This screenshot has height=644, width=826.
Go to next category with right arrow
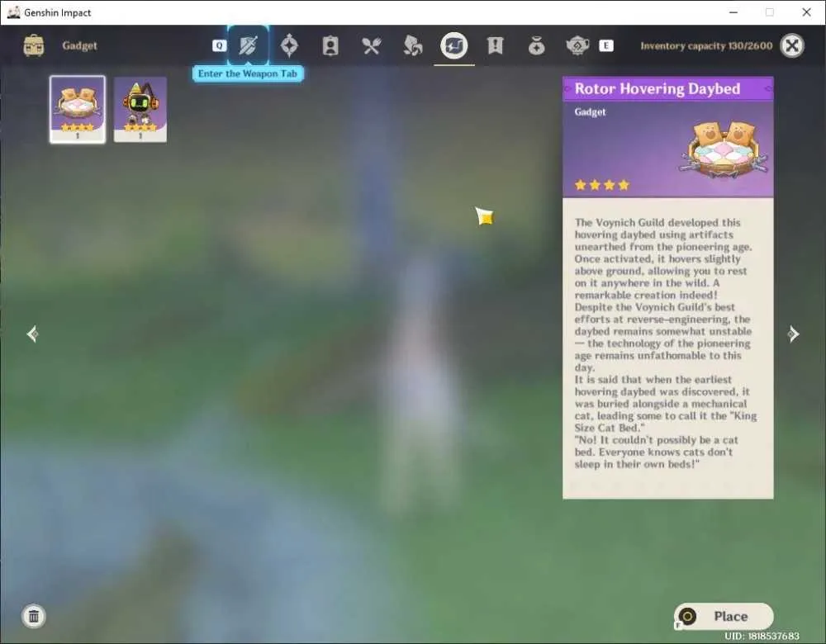pos(793,334)
